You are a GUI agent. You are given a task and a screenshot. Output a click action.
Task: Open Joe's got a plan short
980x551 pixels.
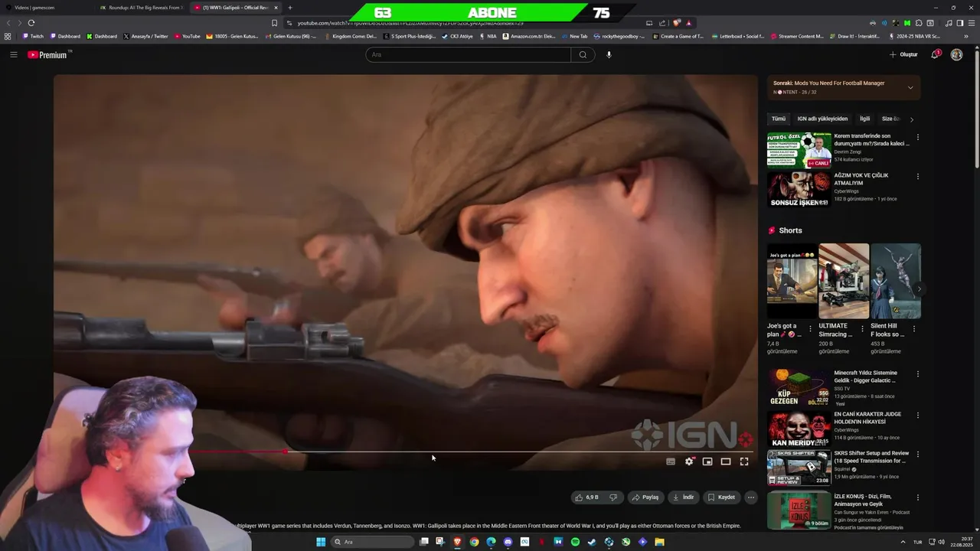click(x=792, y=281)
